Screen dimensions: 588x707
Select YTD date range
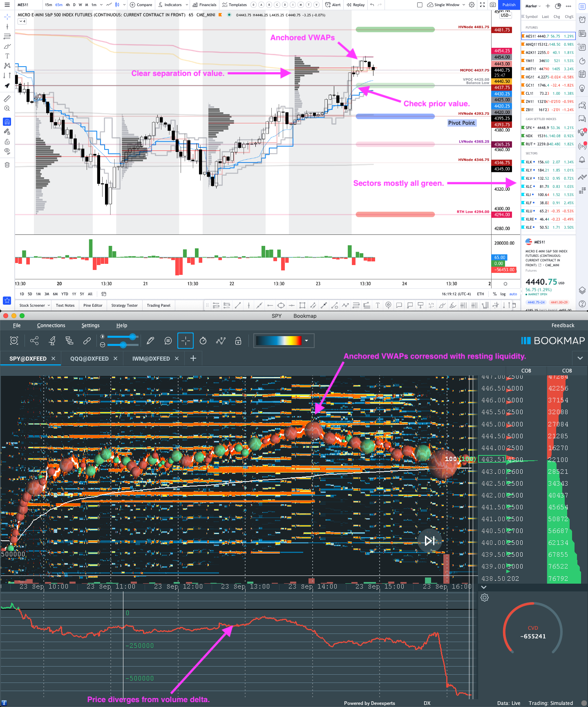[x=65, y=294]
